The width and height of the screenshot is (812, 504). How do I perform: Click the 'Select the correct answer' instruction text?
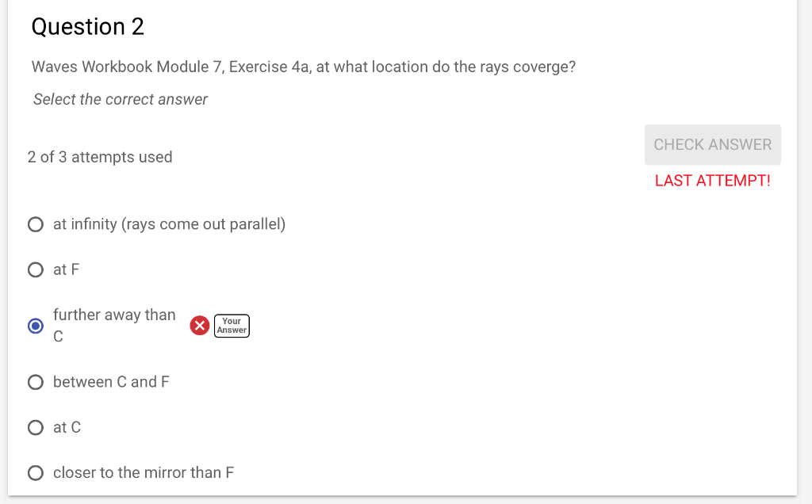(x=120, y=99)
